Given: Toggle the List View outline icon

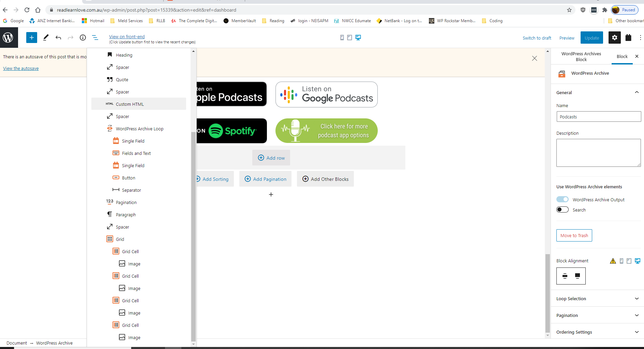Looking at the screenshot, I should pos(95,38).
